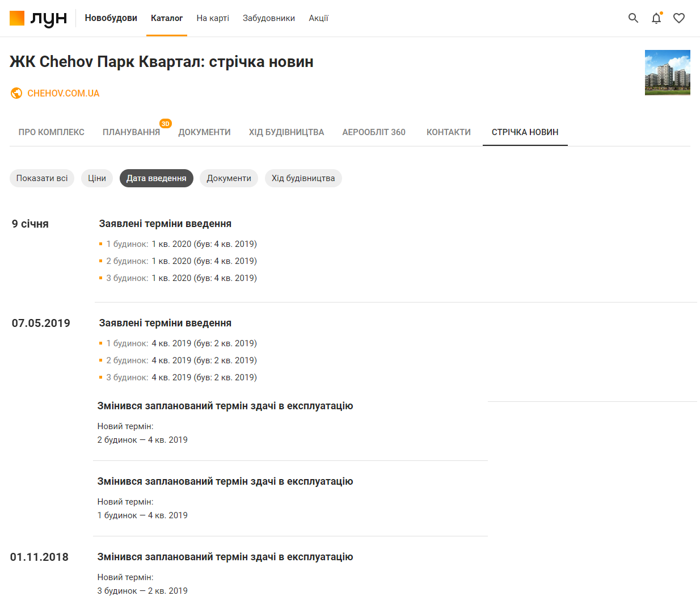Select Стрічка новин tab
The width and height of the screenshot is (700, 596).
pyautogui.click(x=525, y=132)
